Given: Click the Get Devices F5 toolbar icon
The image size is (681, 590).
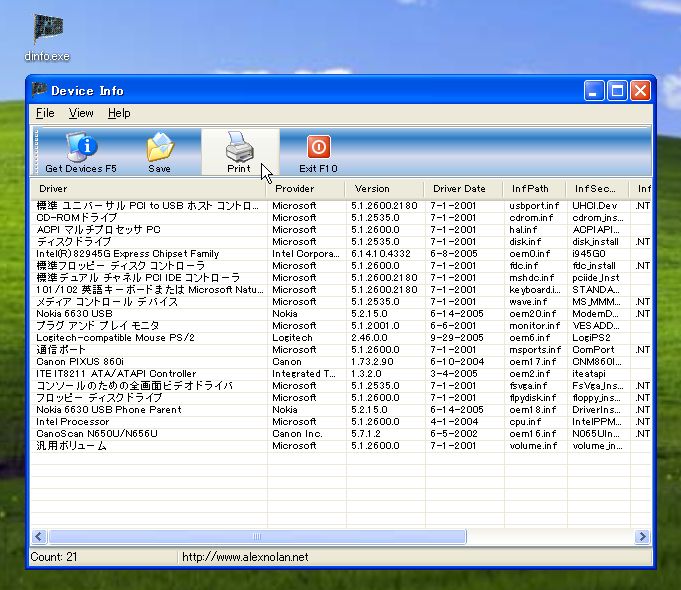Looking at the screenshot, I should point(81,147).
